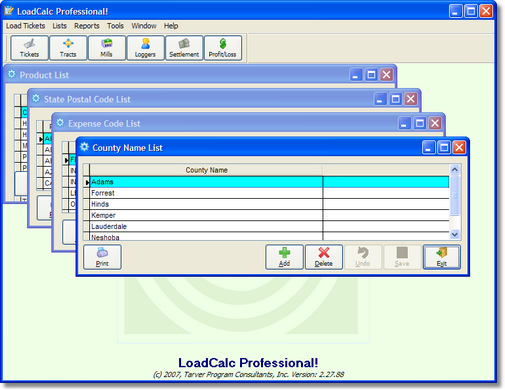This screenshot has height=391, width=505.
Task: Click the Product List window gear icon
Action: (x=12, y=74)
